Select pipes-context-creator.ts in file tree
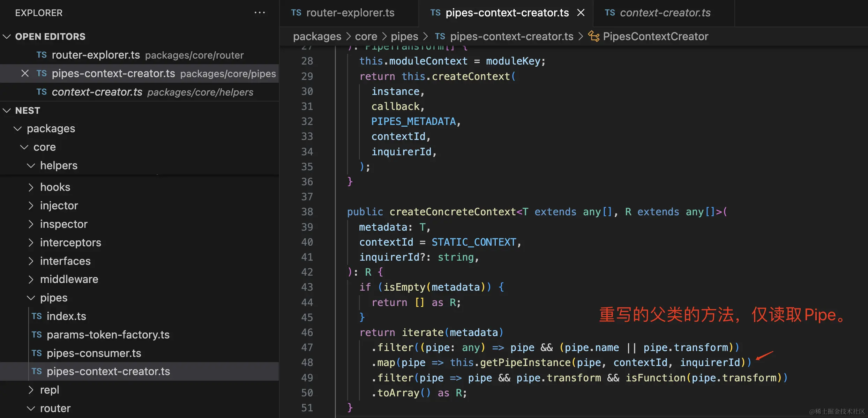The width and height of the screenshot is (868, 418). click(140, 372)
